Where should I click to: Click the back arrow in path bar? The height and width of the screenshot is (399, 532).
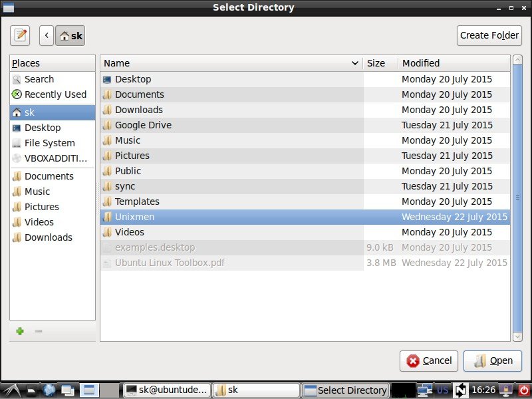pyautogui.click(x=47, y=35)
